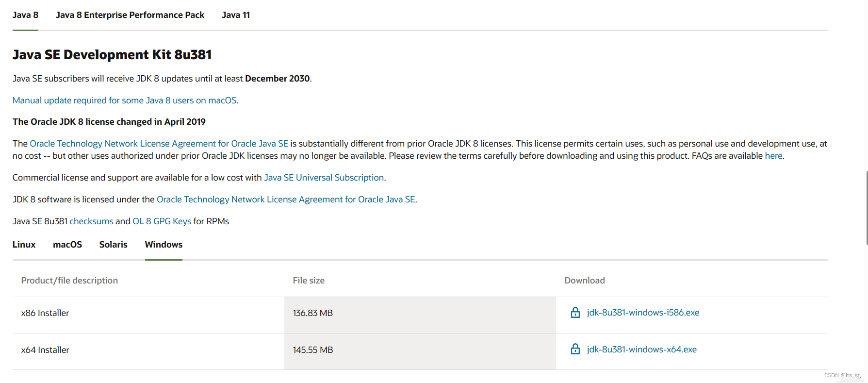Open the macOS manual update notice link
Screen dimensions: 868x383
coord(125,100)
